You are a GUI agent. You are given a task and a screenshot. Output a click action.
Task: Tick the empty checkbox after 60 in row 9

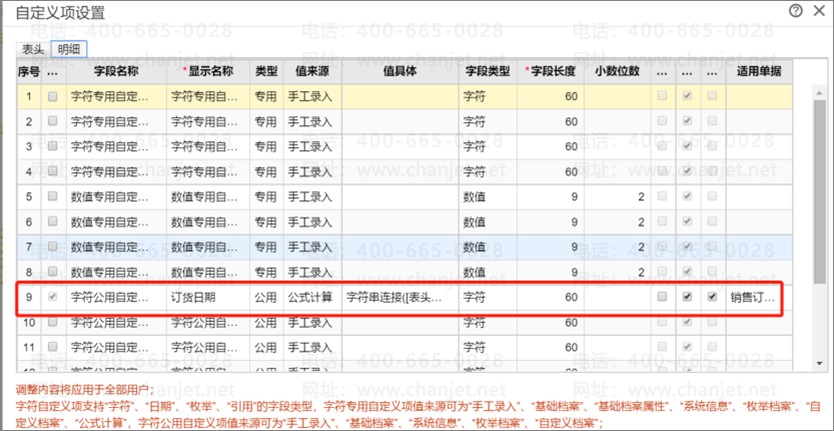[662, 297]
